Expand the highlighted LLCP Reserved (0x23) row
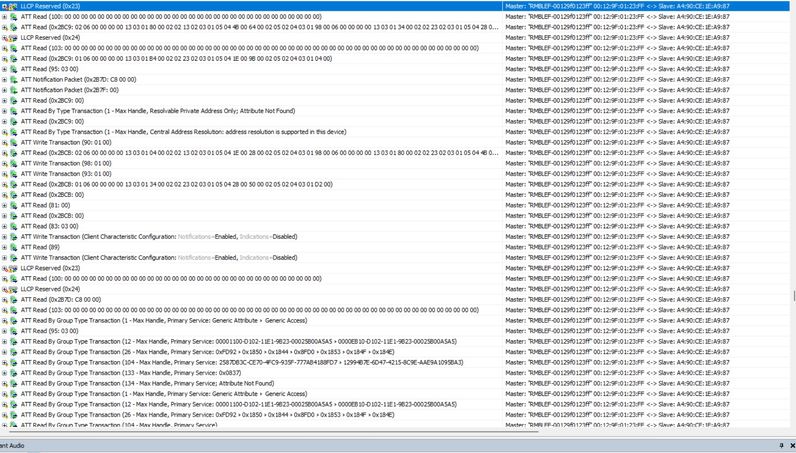 [4, 6]
